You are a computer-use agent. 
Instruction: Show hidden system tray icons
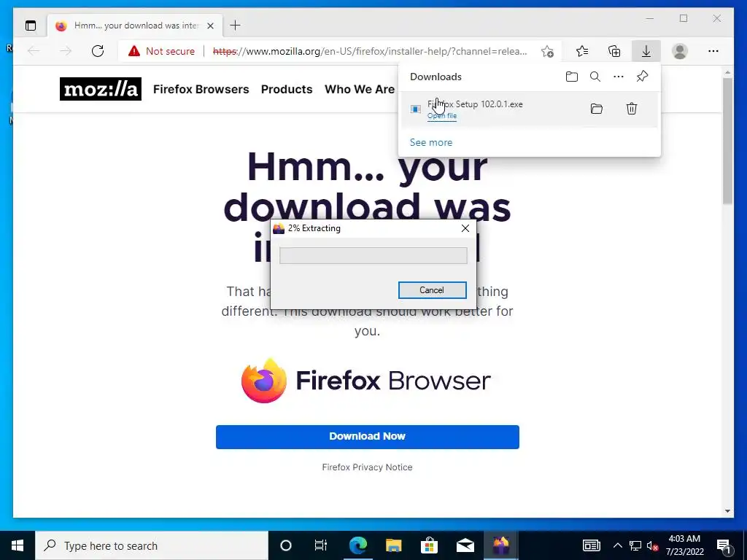(617, 545)
